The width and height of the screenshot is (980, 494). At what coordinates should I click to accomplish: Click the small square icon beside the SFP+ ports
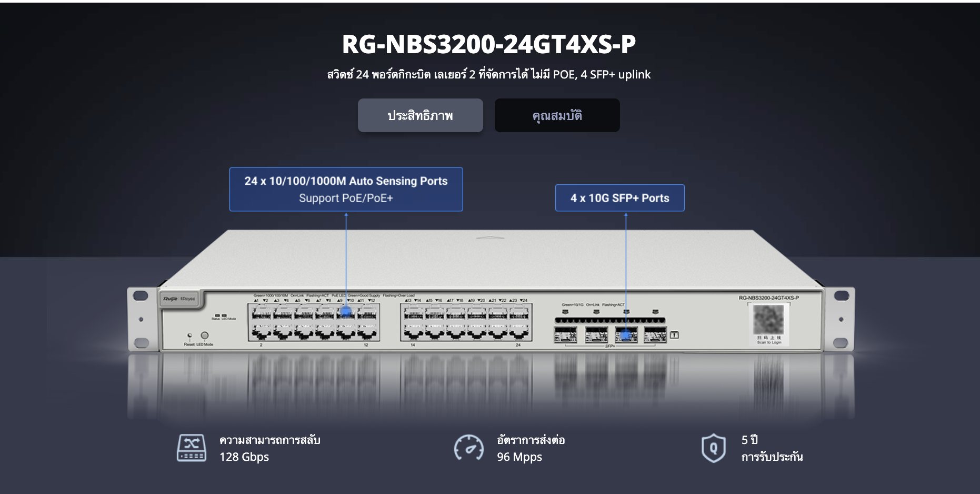[x=674, y=335]
